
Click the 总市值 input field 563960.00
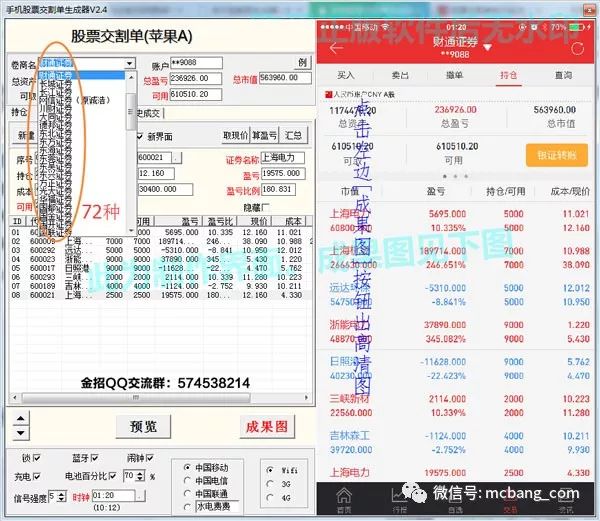click(x=285, y=78)
